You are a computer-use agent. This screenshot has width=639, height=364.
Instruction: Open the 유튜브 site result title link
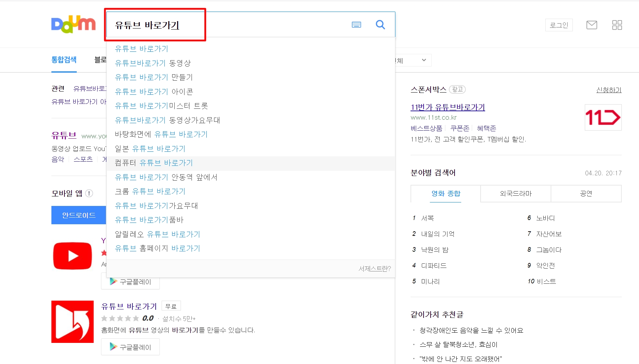point(64,136)
